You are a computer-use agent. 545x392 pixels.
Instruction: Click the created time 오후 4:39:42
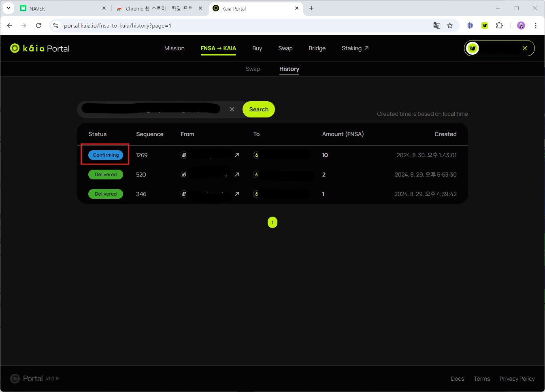(x=441, y=194)
